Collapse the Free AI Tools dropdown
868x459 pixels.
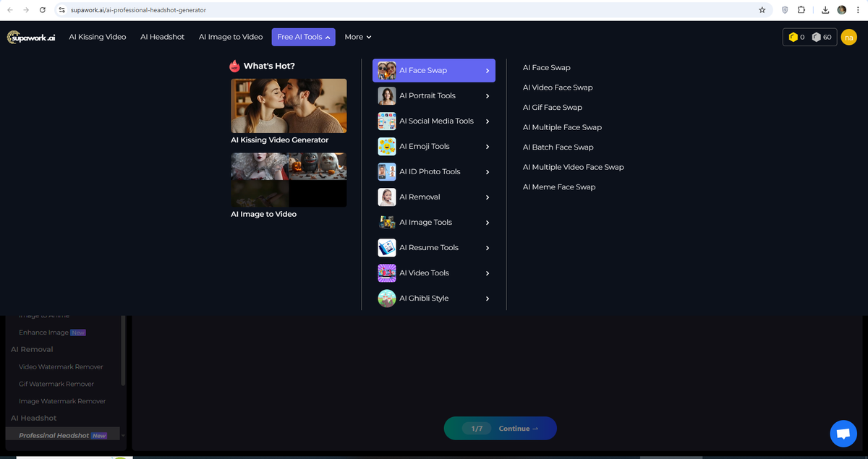pyautogui.click(x=304, y=37)
